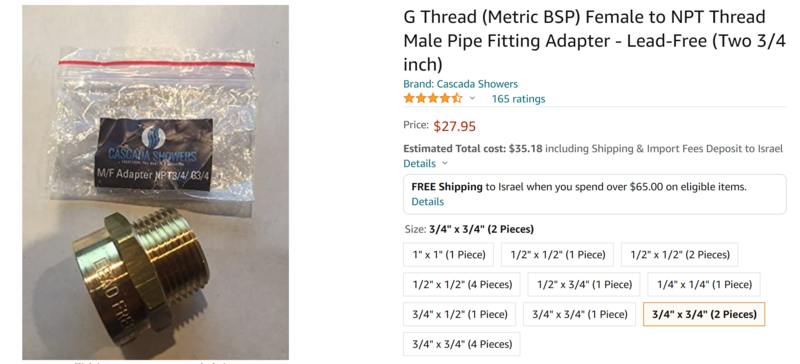Pick size 1/2" x 1/2" (2 Pieces)
The width and height of the screenshot is (800, 364).
[x=680, y=254]
